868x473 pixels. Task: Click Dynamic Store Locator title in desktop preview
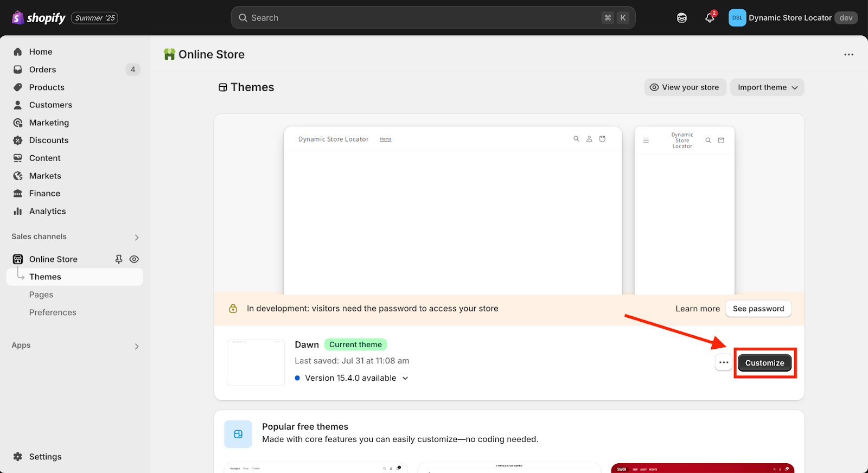pos(333,139)
